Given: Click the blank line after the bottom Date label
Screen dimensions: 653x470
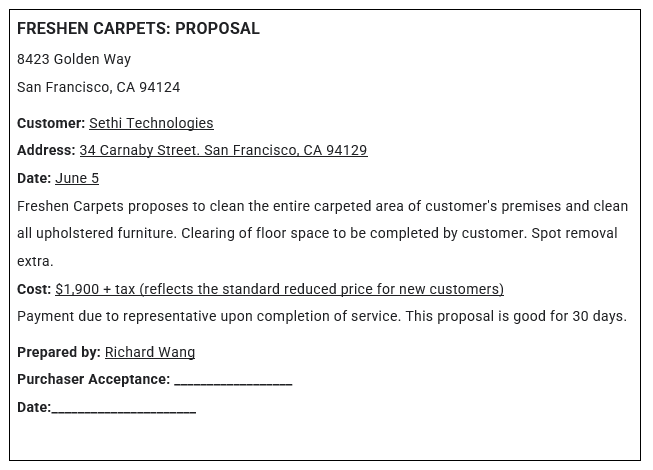Looking at the screenshot, I should tap(124, 408).
